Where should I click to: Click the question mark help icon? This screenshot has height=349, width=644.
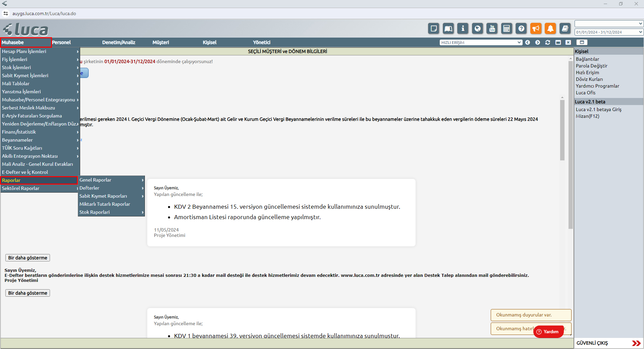pos(521,29)
